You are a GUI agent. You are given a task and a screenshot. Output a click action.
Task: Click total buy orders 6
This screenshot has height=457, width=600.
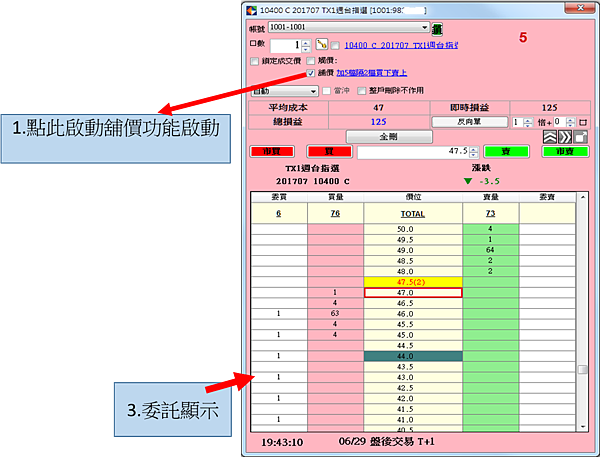(x=279, y=213)
